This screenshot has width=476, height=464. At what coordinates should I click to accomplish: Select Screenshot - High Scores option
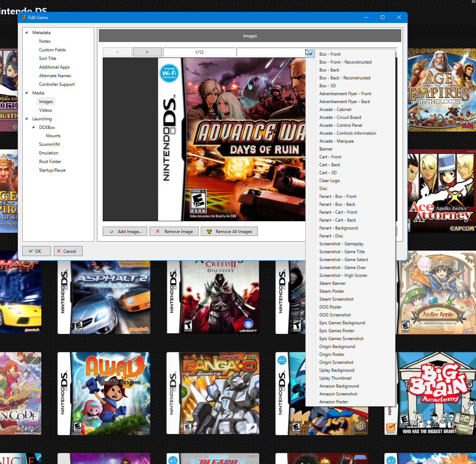tap(351, 275)
